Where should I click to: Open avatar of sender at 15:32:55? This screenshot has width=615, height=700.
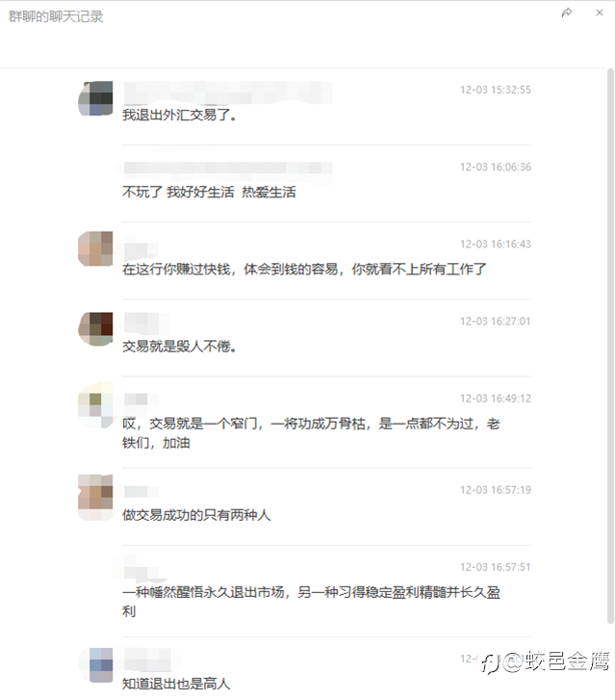click(x=95, y=98)
